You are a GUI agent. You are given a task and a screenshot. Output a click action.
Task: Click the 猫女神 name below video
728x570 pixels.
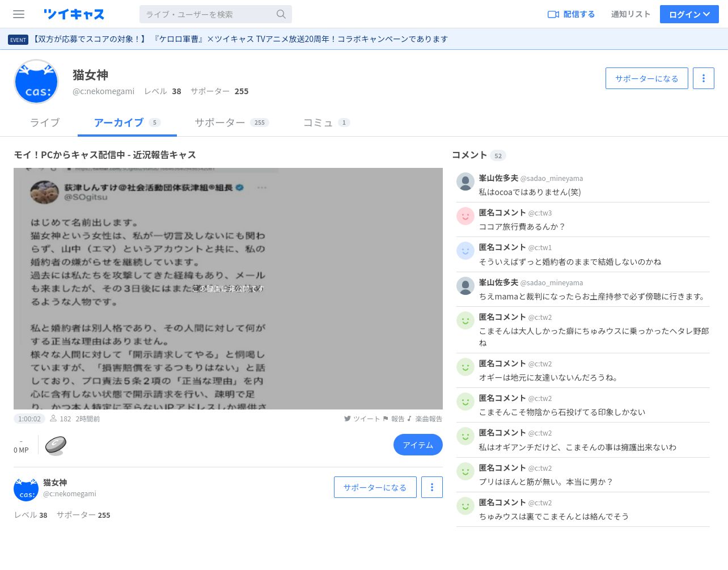coord(55,483)
